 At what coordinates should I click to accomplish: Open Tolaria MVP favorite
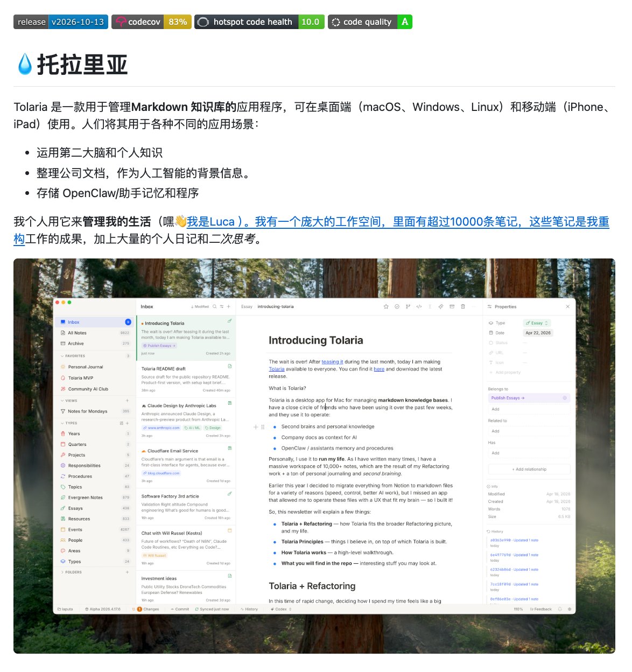pyautogui.click(x=95, y=378)
